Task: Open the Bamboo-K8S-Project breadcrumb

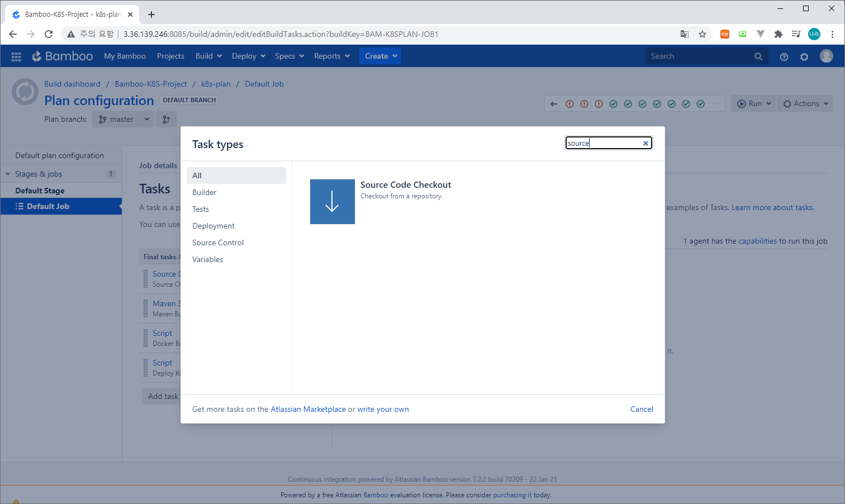Action: pos(151,84)
